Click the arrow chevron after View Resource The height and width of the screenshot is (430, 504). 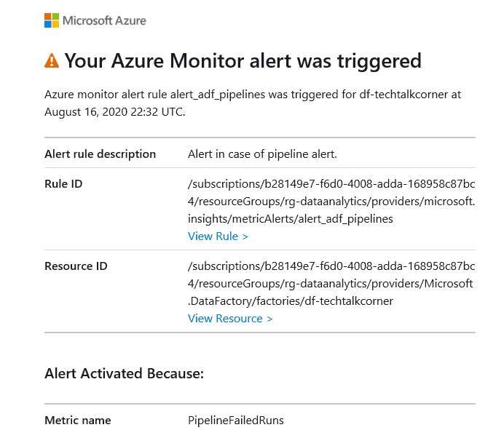point(269,319)
